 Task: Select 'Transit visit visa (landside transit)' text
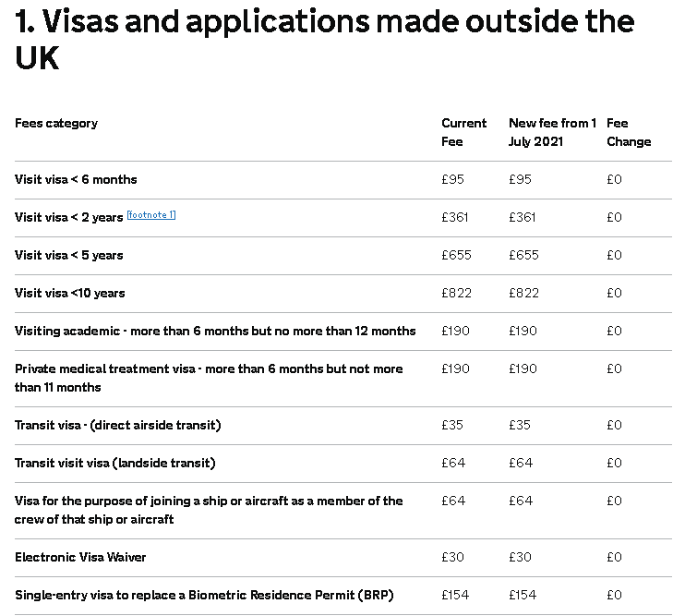[114, 463]
